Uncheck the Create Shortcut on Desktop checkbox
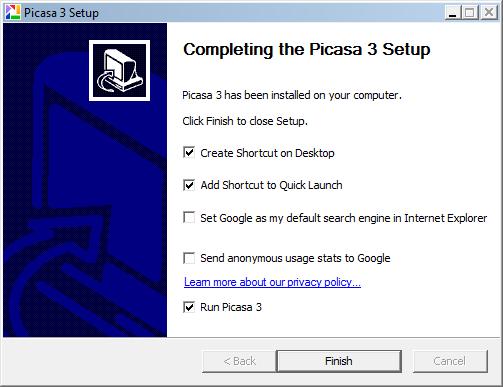 (189, 153)
